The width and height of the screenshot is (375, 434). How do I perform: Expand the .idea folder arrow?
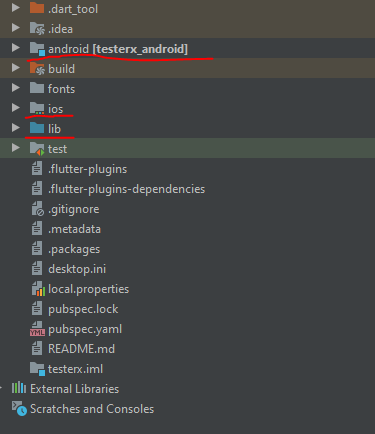tap(15, 28)
